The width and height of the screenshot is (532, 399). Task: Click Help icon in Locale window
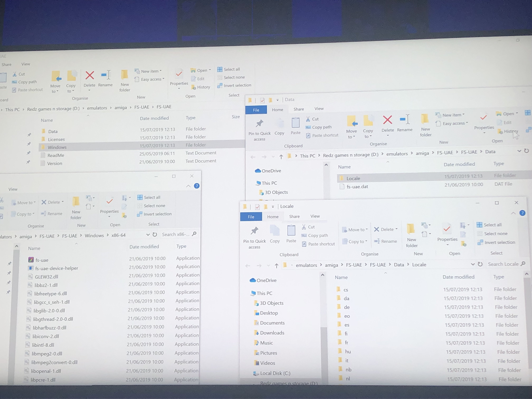point(522,213)
